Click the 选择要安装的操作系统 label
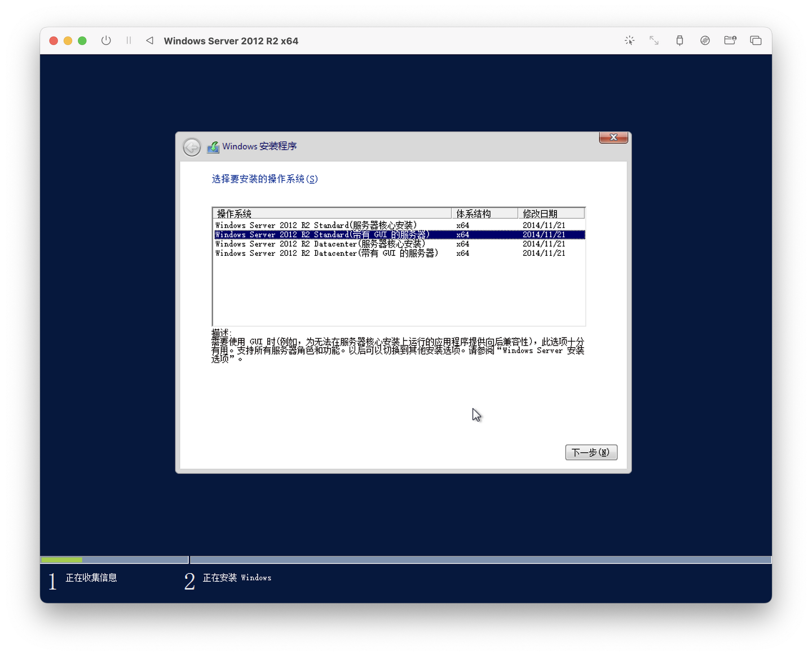The image size is (812, 656). (265, 179)
